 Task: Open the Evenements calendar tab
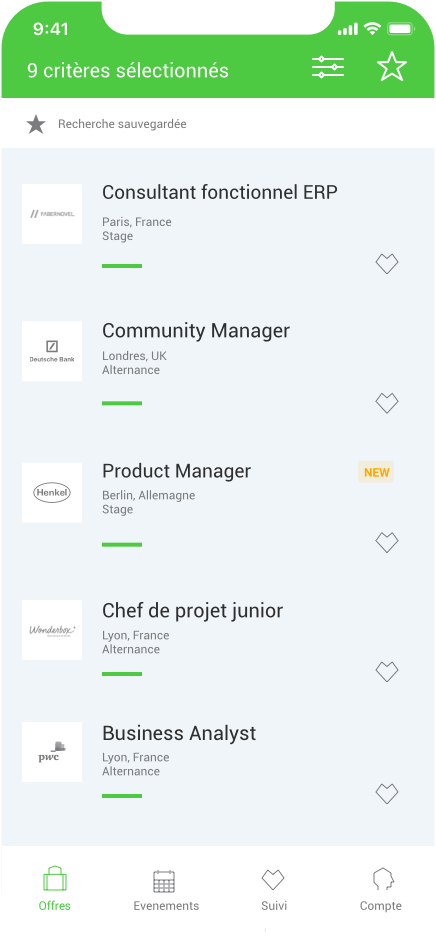[x=166, y=890]
